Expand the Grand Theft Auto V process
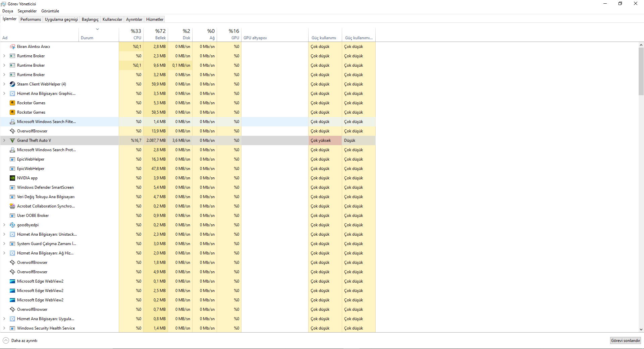 [x=4, y=140]
